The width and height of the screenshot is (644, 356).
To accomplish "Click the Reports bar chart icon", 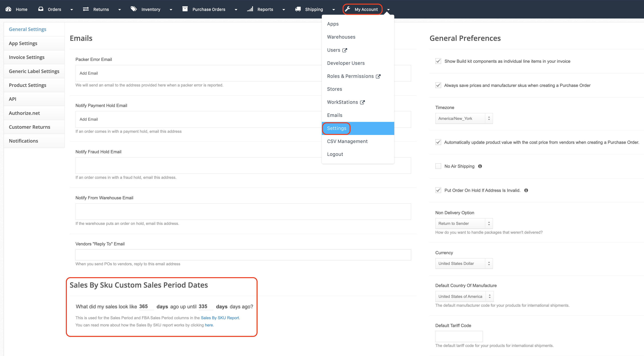I will click(x=250, y=9).
